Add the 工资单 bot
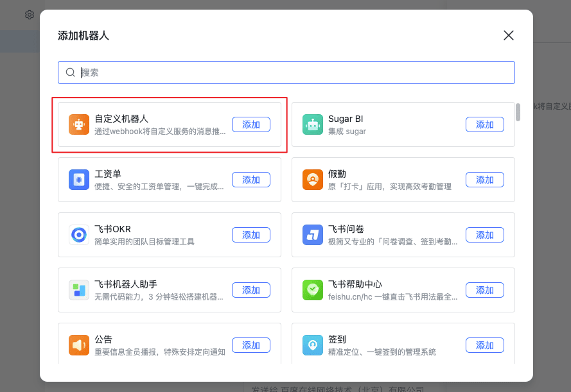Viewport: 571px width, 392px height. tap(251, 180)
